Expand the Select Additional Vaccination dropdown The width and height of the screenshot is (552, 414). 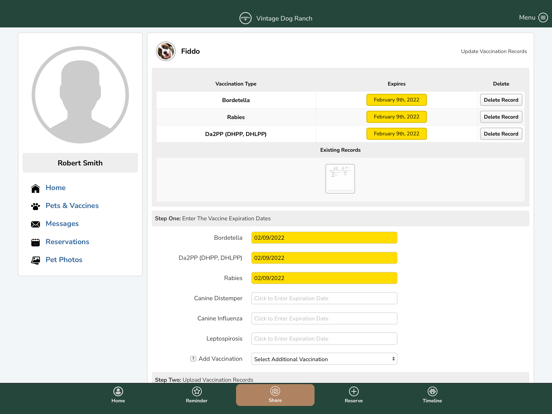tap(324, 359)
